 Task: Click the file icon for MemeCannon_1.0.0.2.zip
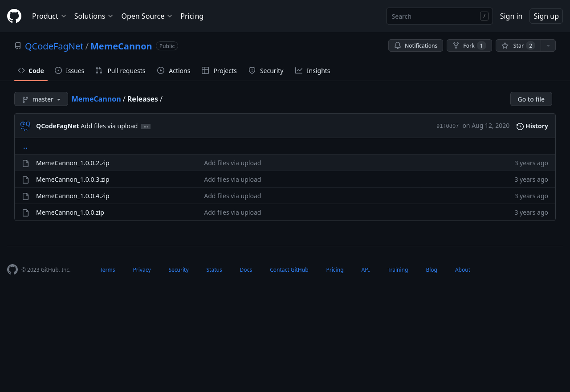[26, 163]
